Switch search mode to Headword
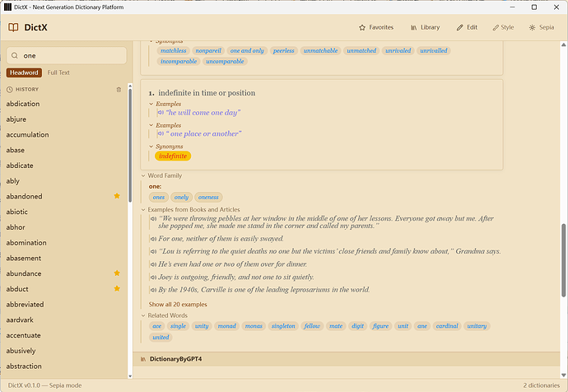Screen dimensions: 568x392 24,72
